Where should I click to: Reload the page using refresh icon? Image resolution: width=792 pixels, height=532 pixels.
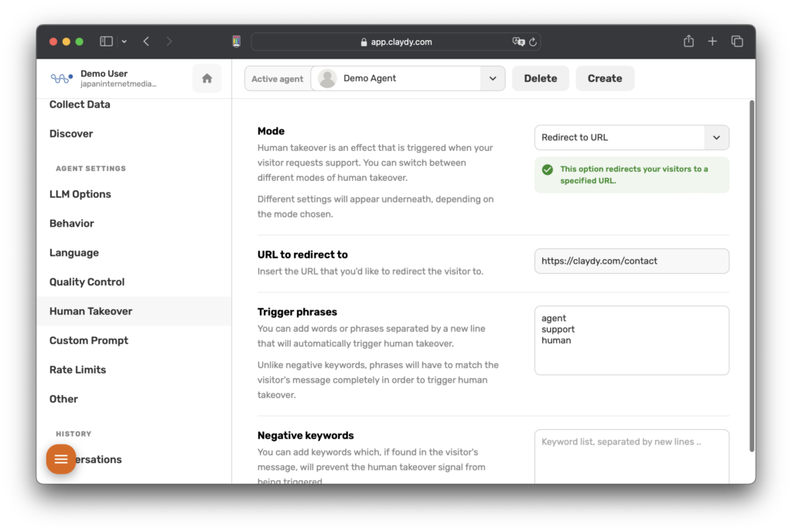[533, 42]
